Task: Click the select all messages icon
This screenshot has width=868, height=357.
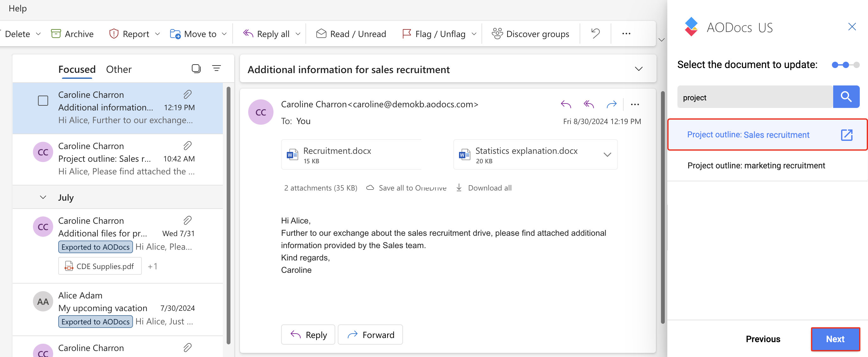Action: (196, 68)
